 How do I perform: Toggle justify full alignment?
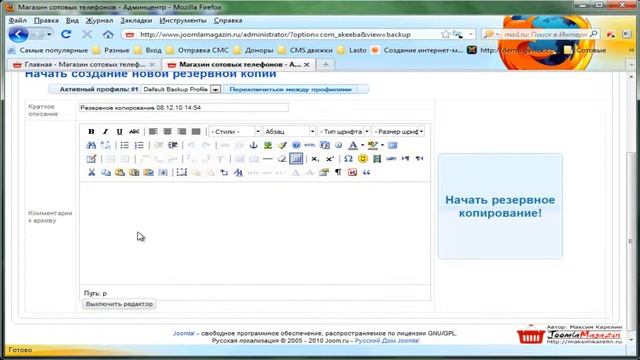tap(196, 131)
